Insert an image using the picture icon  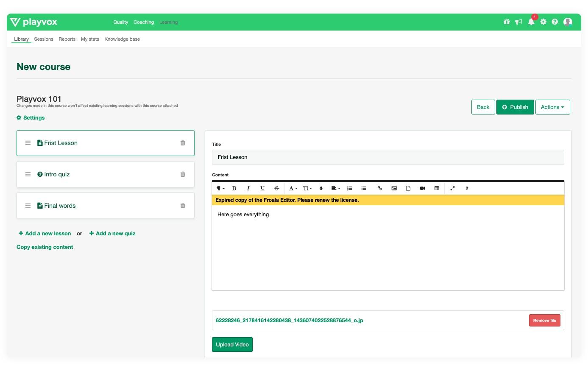394,188
